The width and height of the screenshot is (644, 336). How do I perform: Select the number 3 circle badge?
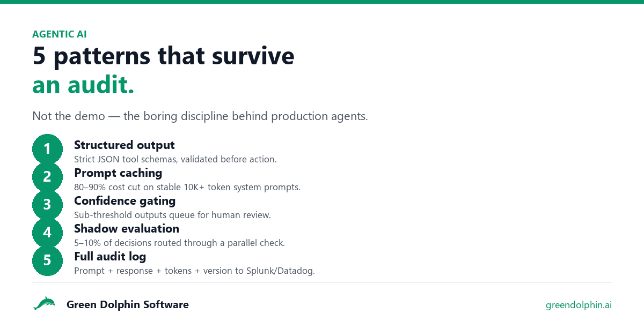[x=47, y=205]
